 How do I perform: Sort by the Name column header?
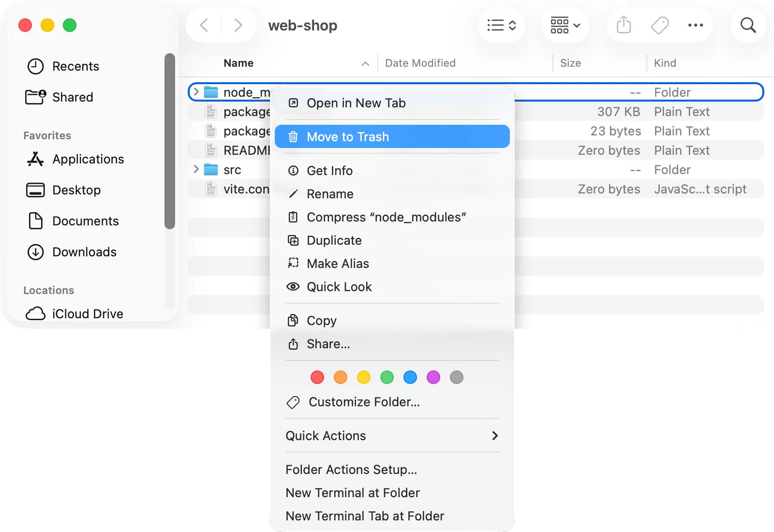tap(238, 63)
